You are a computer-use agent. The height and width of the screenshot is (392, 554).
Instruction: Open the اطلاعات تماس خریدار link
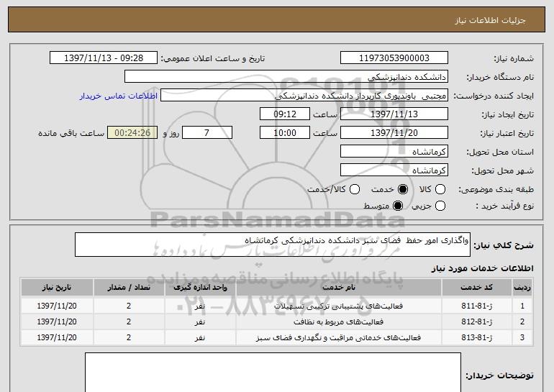119,96
